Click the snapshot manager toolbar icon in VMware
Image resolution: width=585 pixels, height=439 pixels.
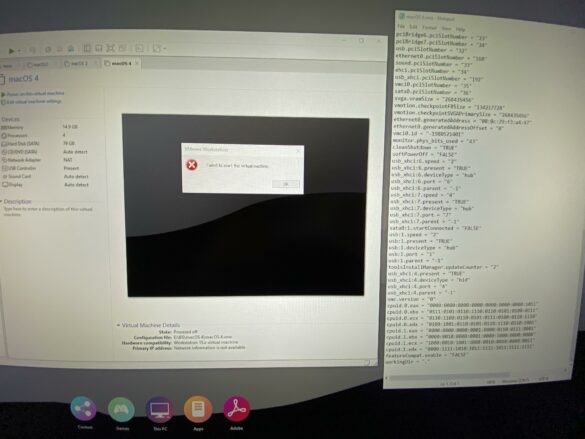pos(71,49)
